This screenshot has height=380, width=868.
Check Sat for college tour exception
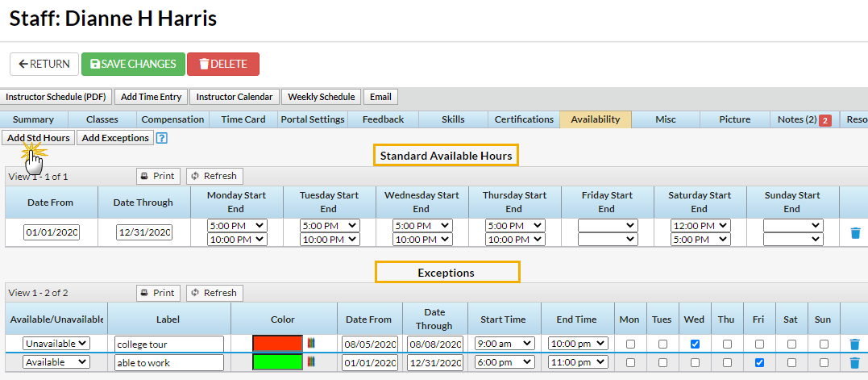click(791, 344)
